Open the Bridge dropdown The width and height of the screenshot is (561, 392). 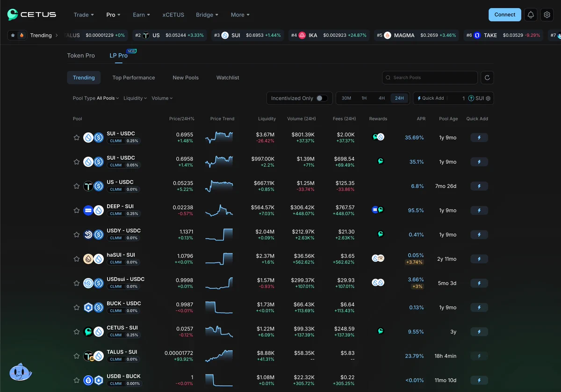click(207, 14)
